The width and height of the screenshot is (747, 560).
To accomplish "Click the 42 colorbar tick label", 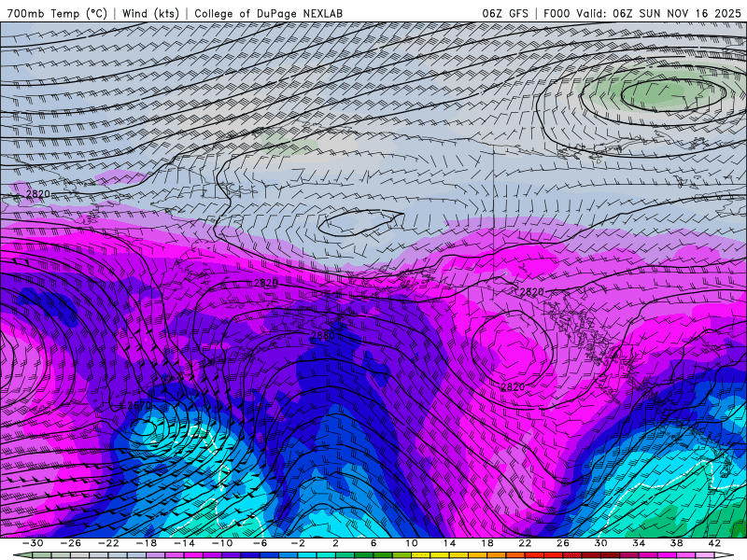I will click(714, 543).
